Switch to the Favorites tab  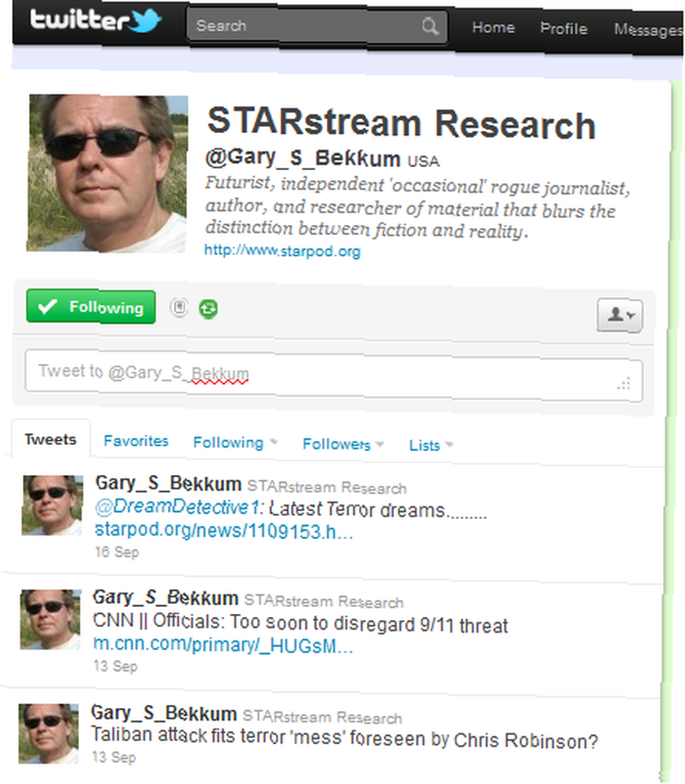(x=136, y=441)
